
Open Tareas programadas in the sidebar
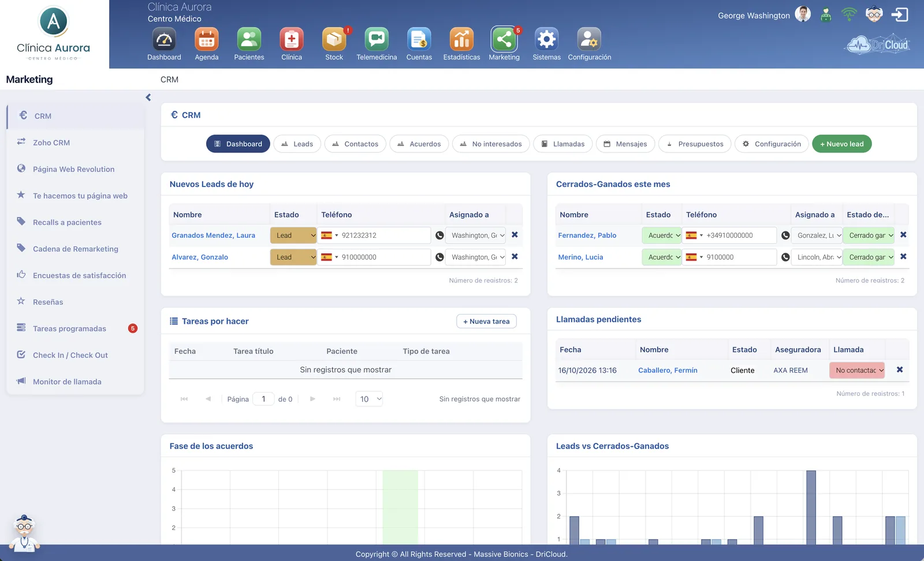click(75, 328)
